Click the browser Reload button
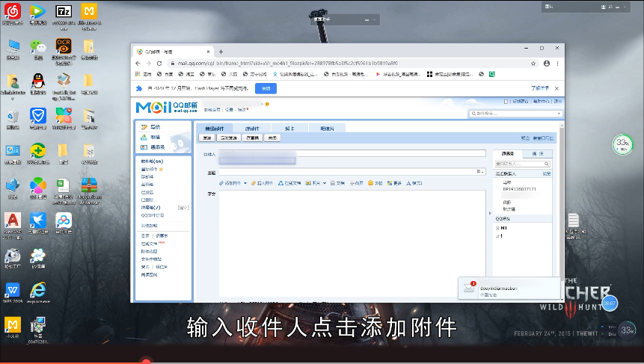644x364 pixels. click(159, 64)
